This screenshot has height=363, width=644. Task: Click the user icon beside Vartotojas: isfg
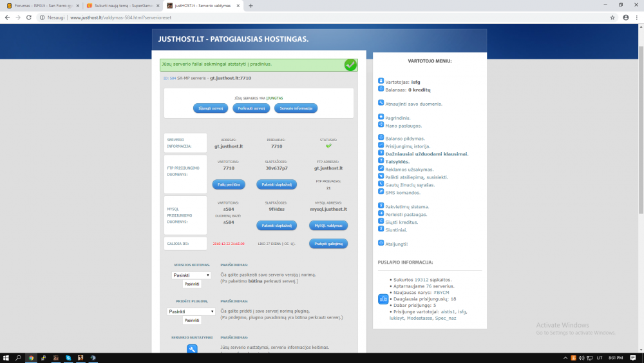click(x=381, y=81)
